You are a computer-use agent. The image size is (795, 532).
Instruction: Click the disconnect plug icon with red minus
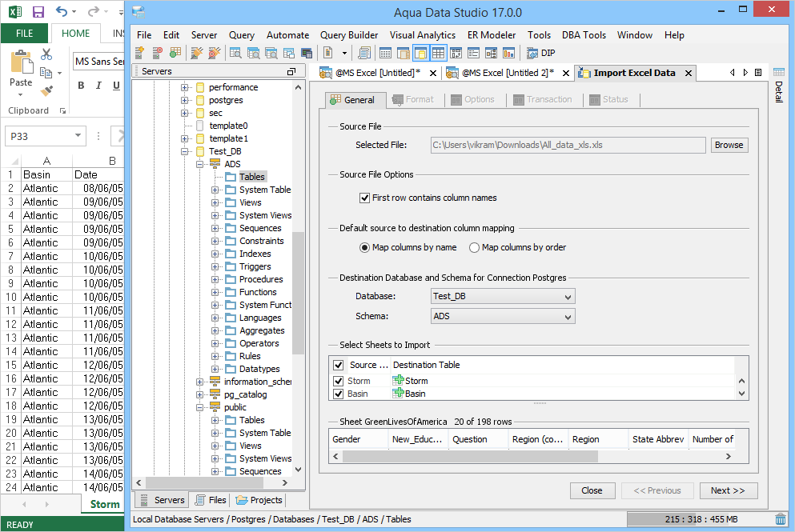[215, 53]
